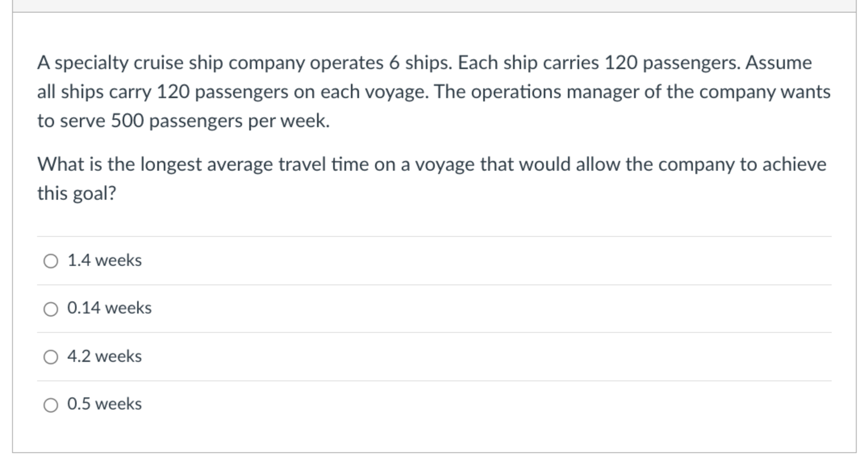Viewport: 868px width, 461px height.
Task: Click the 0.14 weeks answer label
Action: 109,308
